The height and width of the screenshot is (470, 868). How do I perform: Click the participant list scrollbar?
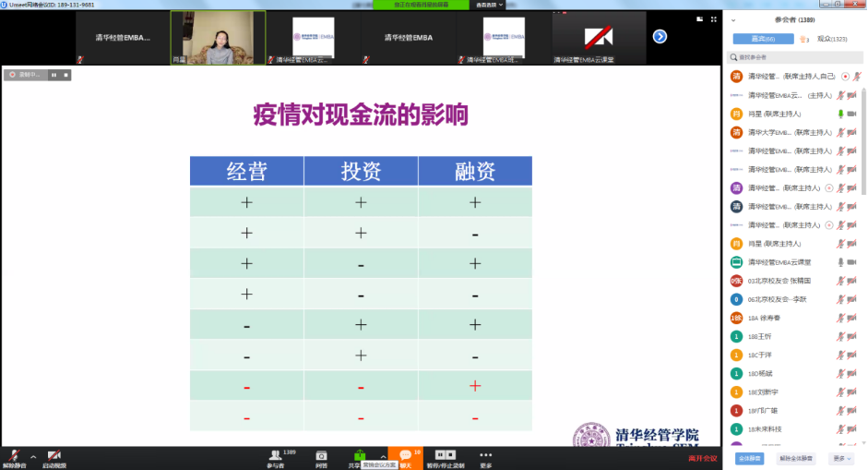863,141
